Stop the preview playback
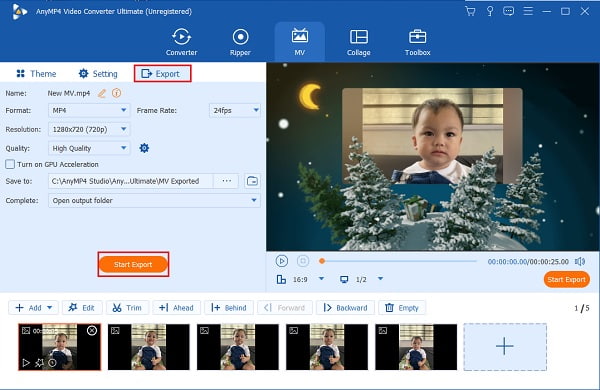Screen dimensions: 600x390 [x=303, y=261]
